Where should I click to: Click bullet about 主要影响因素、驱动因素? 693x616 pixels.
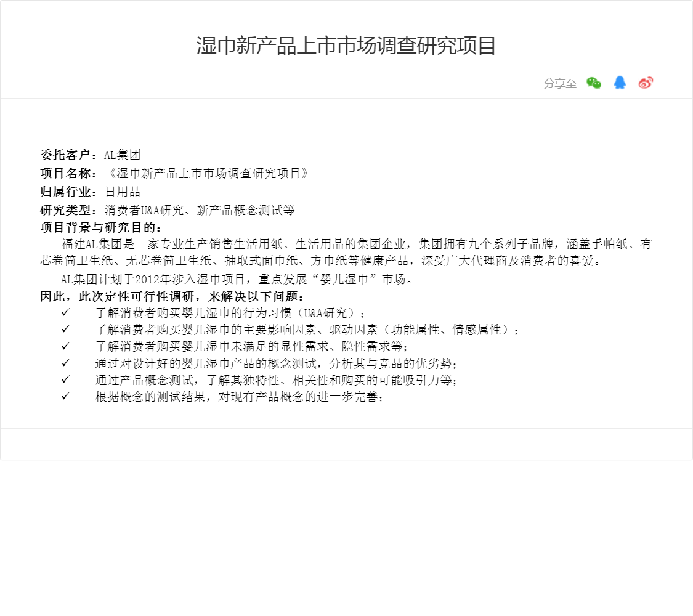[x=307, y=330]
